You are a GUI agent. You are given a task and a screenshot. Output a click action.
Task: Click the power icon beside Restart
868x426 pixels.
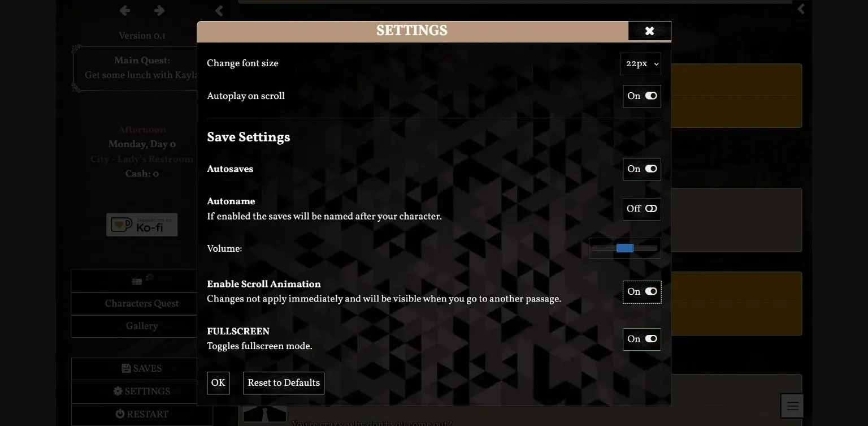pos(120,414)
